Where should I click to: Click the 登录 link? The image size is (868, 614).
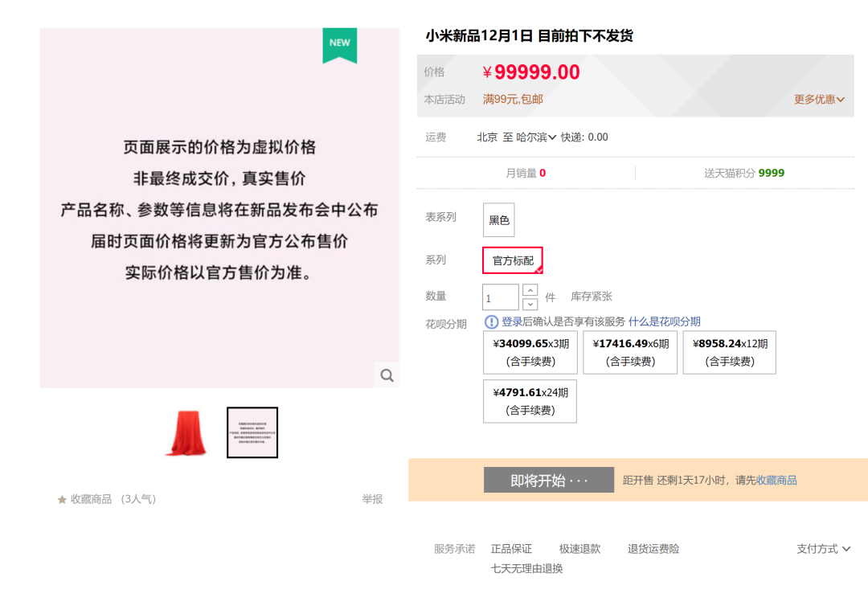(511, 321)
